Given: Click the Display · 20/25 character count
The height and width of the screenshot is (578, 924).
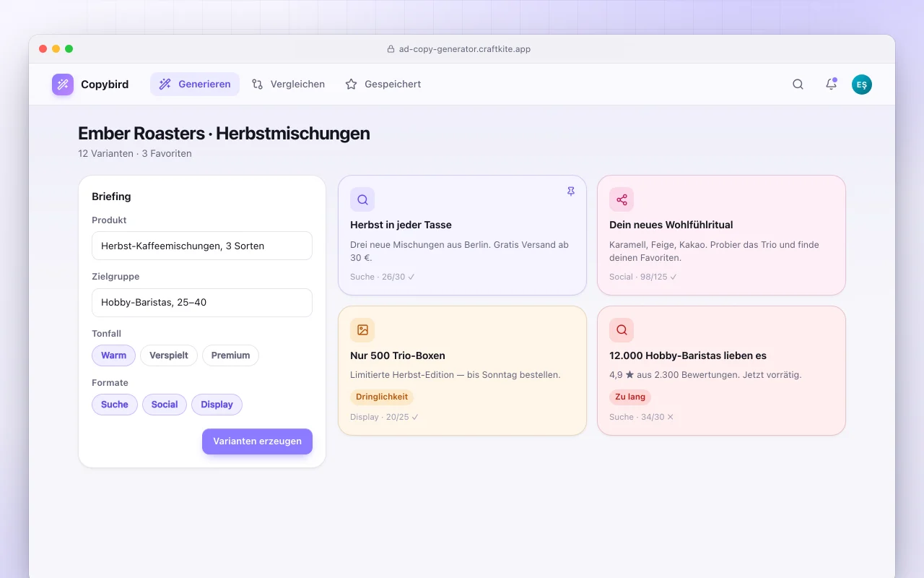Looking at the screenshot, I should click(385, 417).
